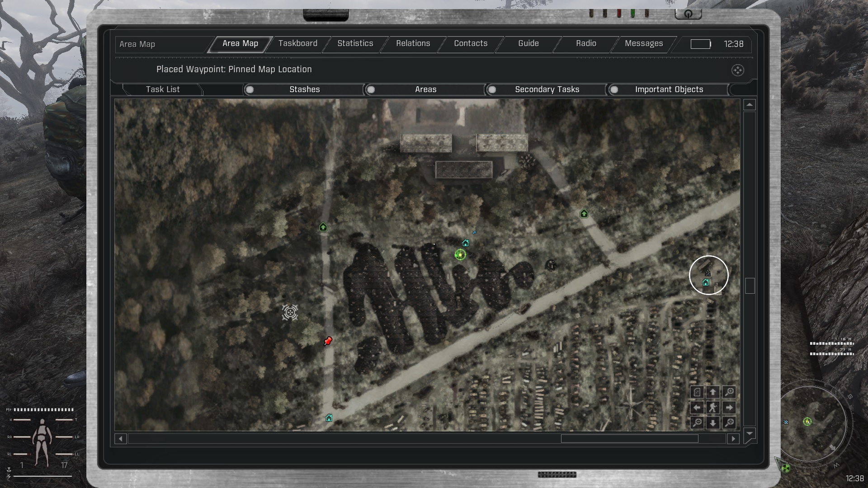Viewport: 868px width, 488px height.
Task: Center the map on the player figure
Action: point(713,408)
